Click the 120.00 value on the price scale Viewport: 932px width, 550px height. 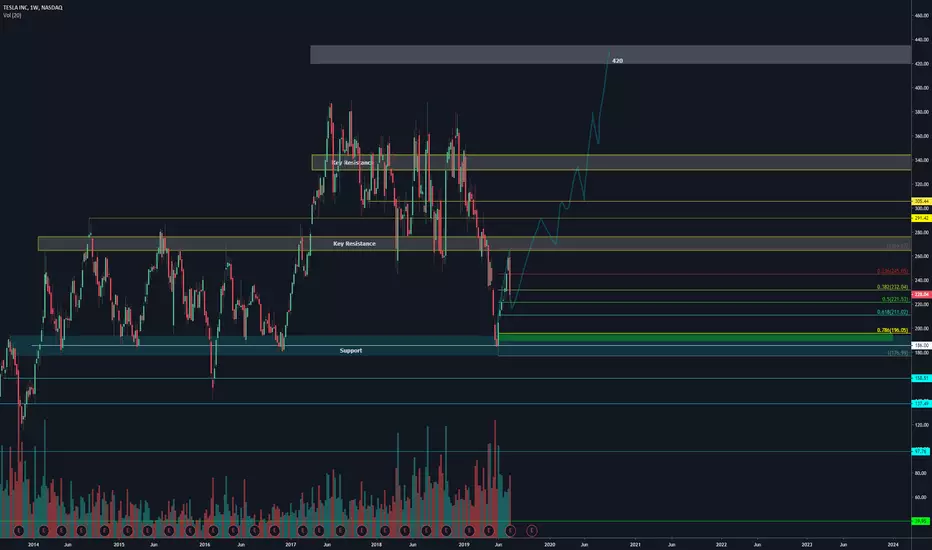click(x=921, y=425)
